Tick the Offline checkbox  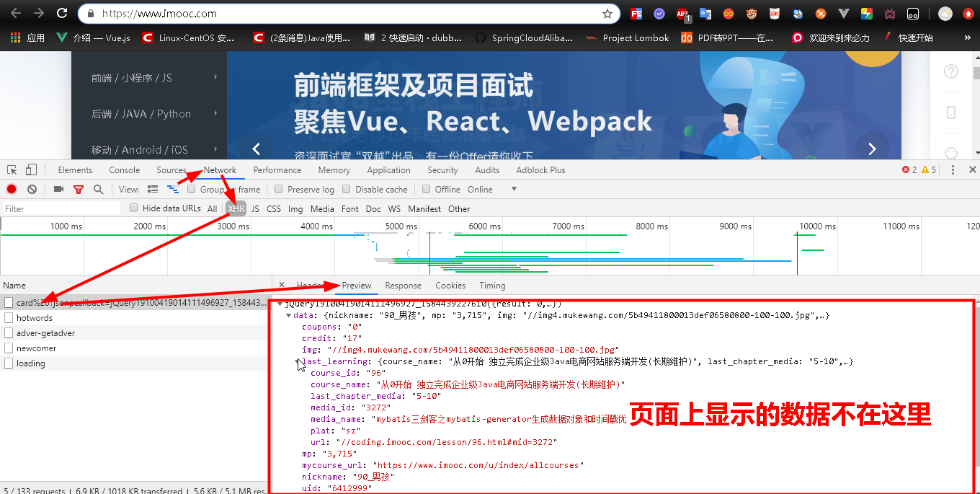[427, 189]
